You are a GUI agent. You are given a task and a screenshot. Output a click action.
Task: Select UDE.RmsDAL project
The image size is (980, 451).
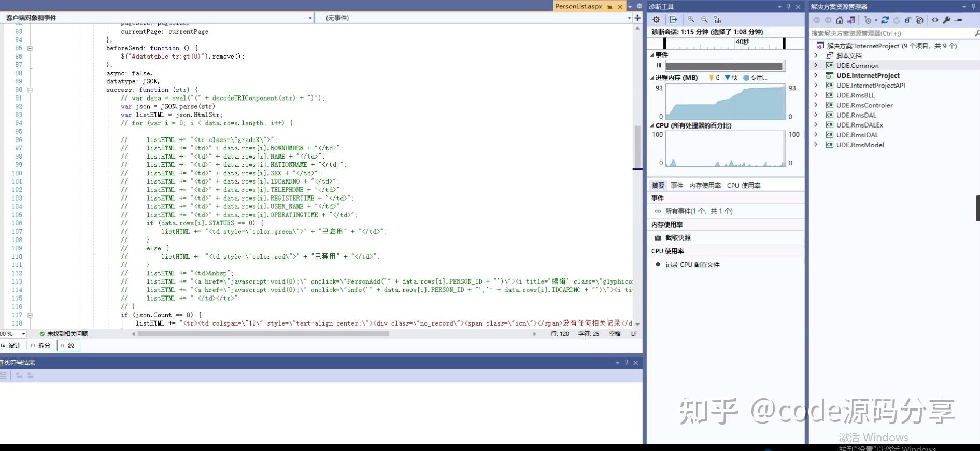click(856, 115)
